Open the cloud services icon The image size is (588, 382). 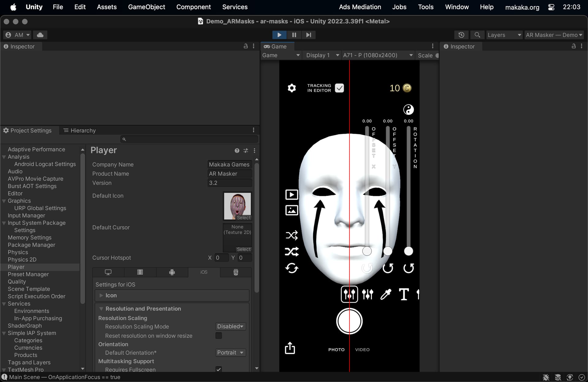pyautogui.click(x=40, y=35)
